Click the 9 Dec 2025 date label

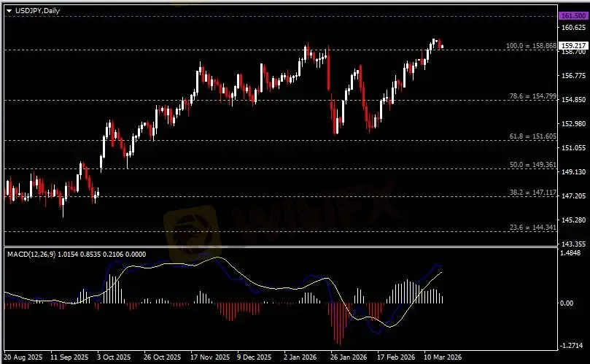254,357
